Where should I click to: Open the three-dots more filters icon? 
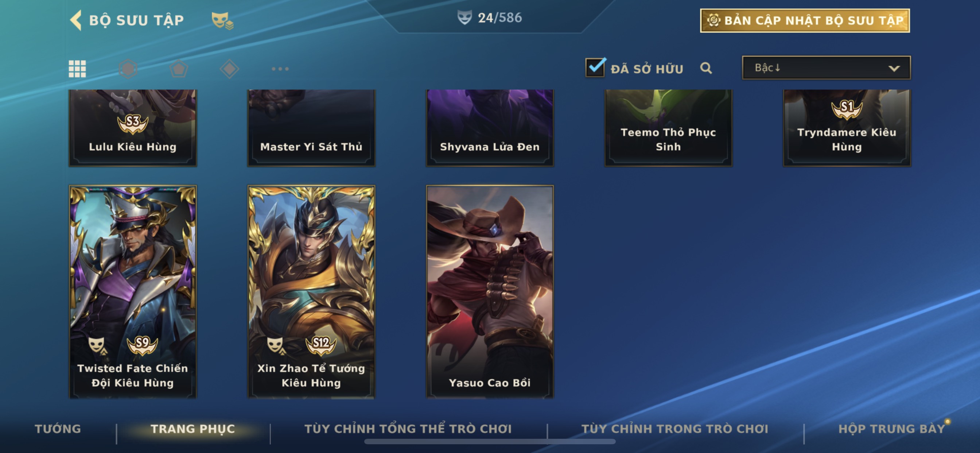tap(280, 69)
